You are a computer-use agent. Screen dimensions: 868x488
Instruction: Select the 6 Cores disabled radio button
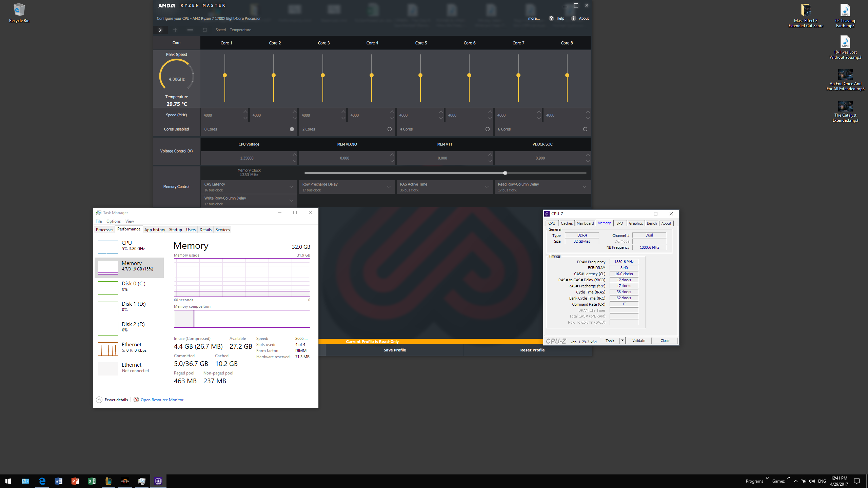[585, 129]
